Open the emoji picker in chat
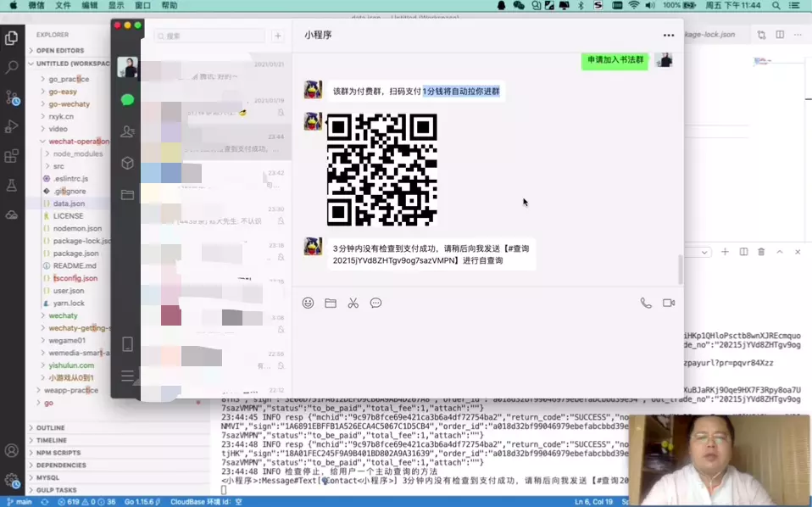Image resolution: width=812 pixels, height=507 pixels. point(308,303)
